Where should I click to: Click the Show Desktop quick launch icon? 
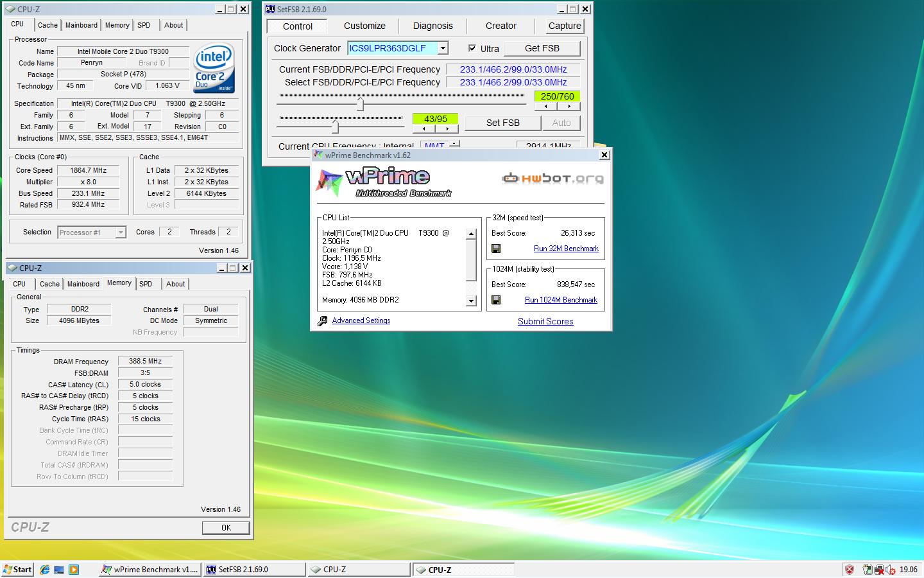(x=59, y=569)
